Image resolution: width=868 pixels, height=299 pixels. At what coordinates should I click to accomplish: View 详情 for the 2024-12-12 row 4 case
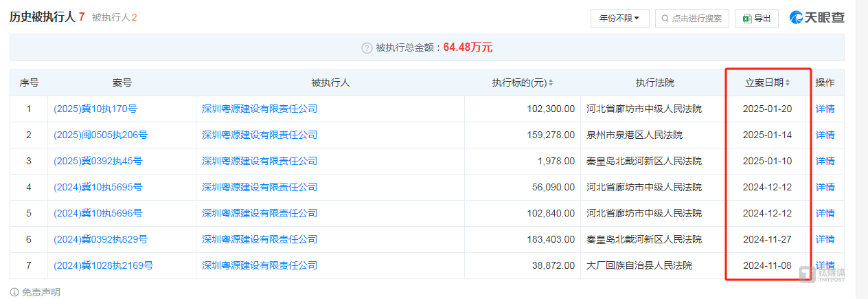pos(825,187)
